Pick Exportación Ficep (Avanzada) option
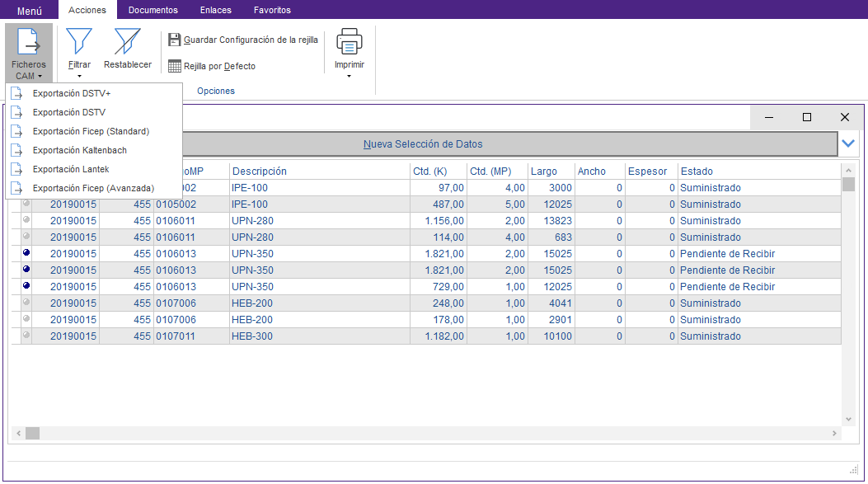Viewport: 868px width, 484px height. coord(93,188)
